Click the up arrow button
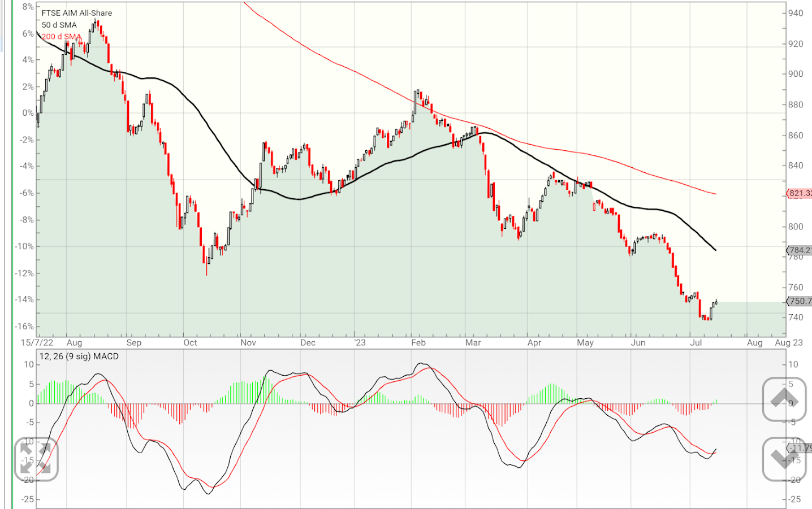This screenshot has width=812, height=509. [784, 399]
